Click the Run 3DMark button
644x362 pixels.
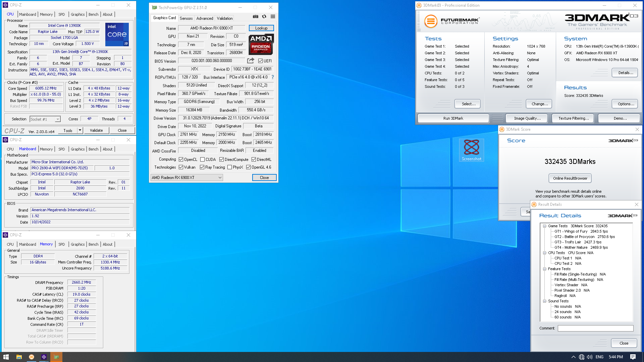[453, 118]
